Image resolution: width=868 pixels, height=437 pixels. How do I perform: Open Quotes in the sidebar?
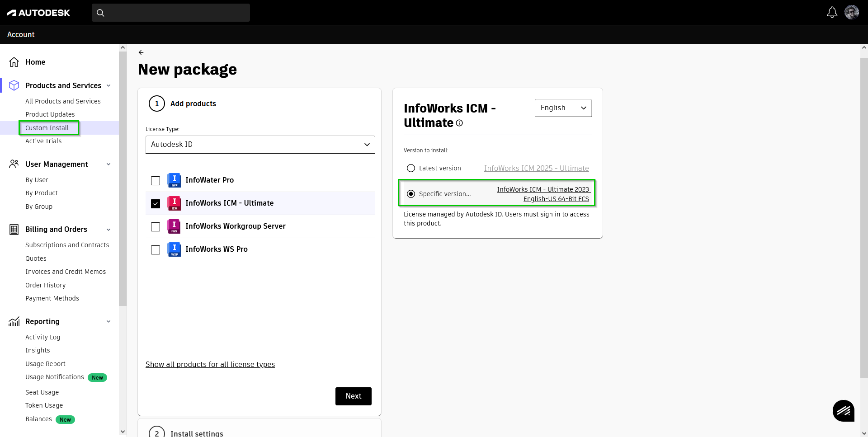tap(36, 258)
